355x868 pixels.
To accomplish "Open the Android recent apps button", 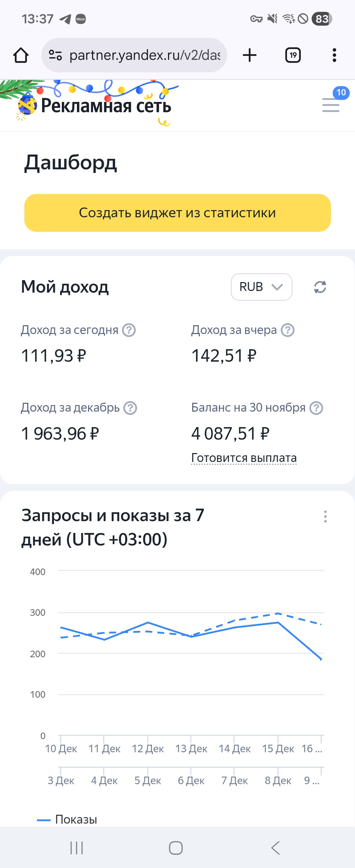I will tap(77, 848).
